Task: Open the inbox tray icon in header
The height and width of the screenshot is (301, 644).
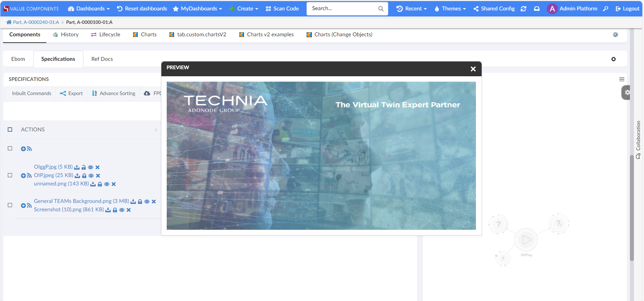Action: click(x=537, y=9)
